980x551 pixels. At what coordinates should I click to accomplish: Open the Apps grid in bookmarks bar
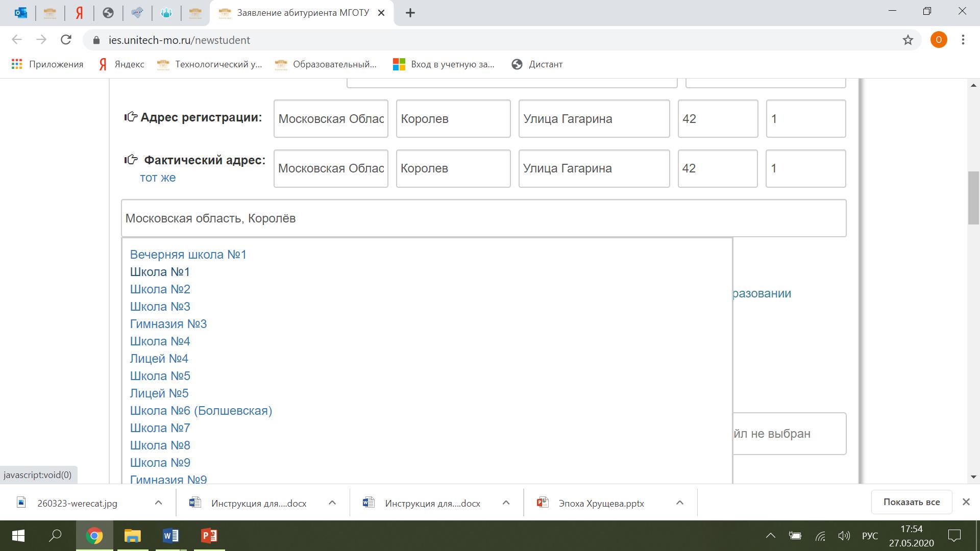17,64
